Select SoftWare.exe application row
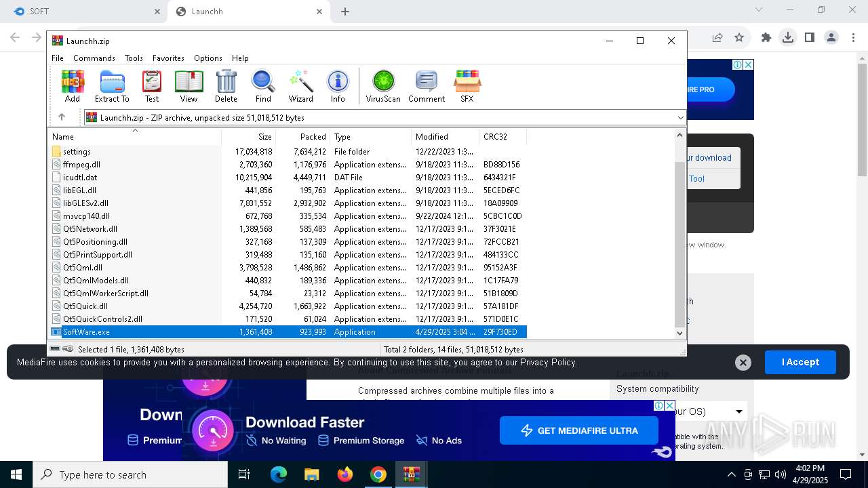 tap(288, 332)
